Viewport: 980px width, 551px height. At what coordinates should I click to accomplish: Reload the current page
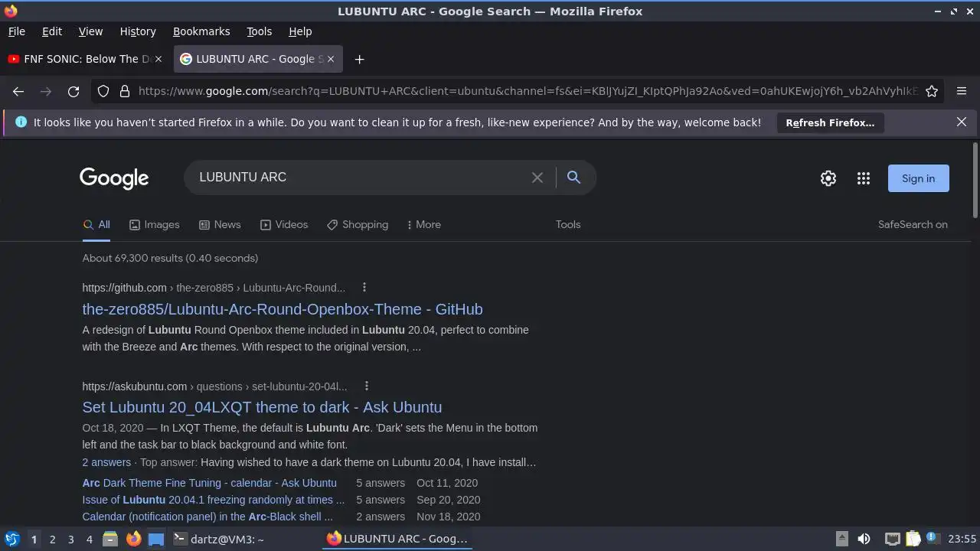pyautogui.click(x=73, y=91)
